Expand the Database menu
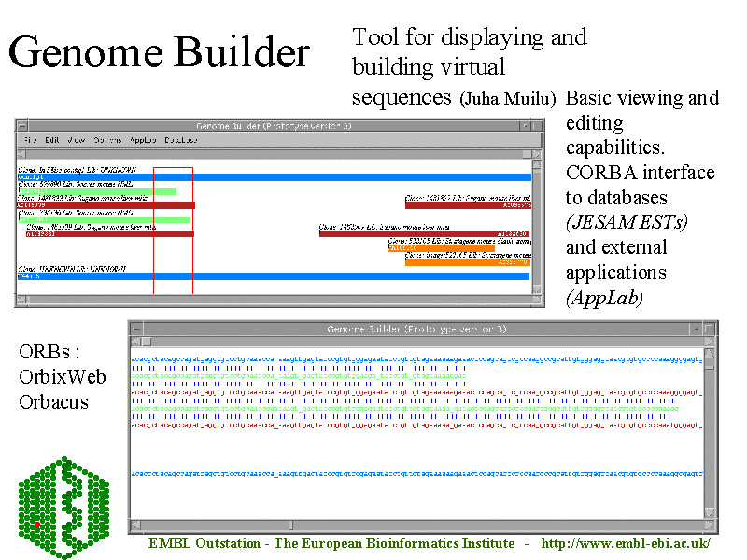 click(x=180, y=140)
